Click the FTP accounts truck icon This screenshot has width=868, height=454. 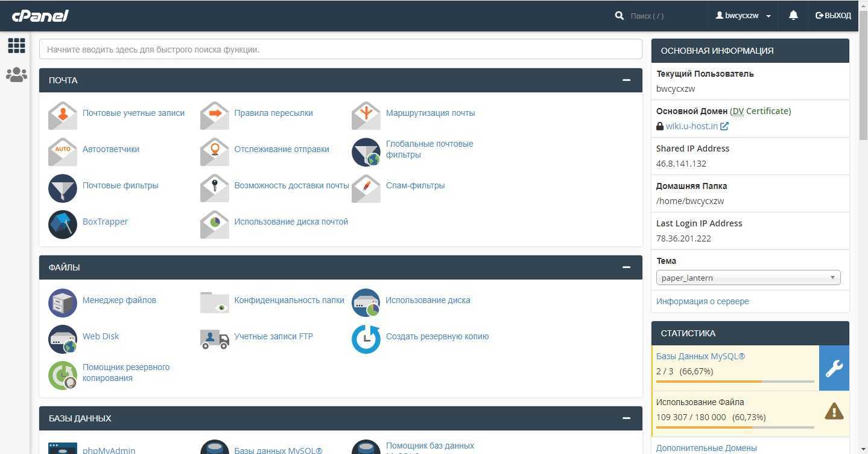point(214,339)
